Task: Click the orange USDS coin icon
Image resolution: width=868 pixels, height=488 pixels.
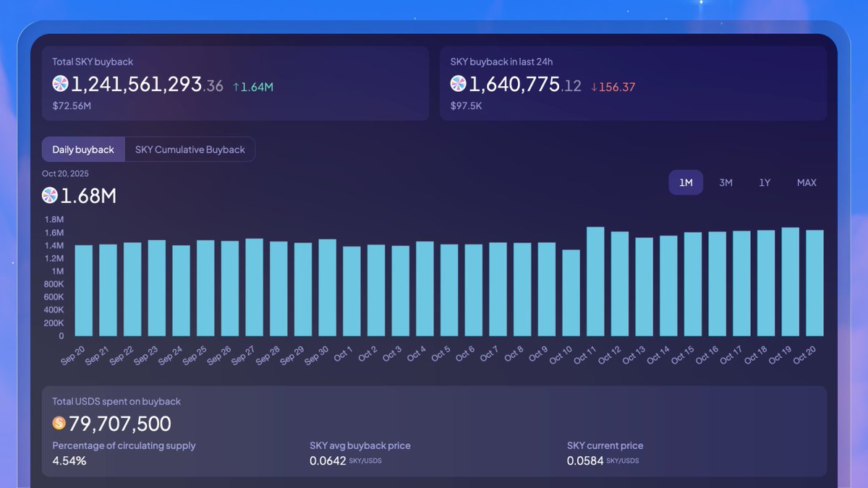Action: pos(59,423)
